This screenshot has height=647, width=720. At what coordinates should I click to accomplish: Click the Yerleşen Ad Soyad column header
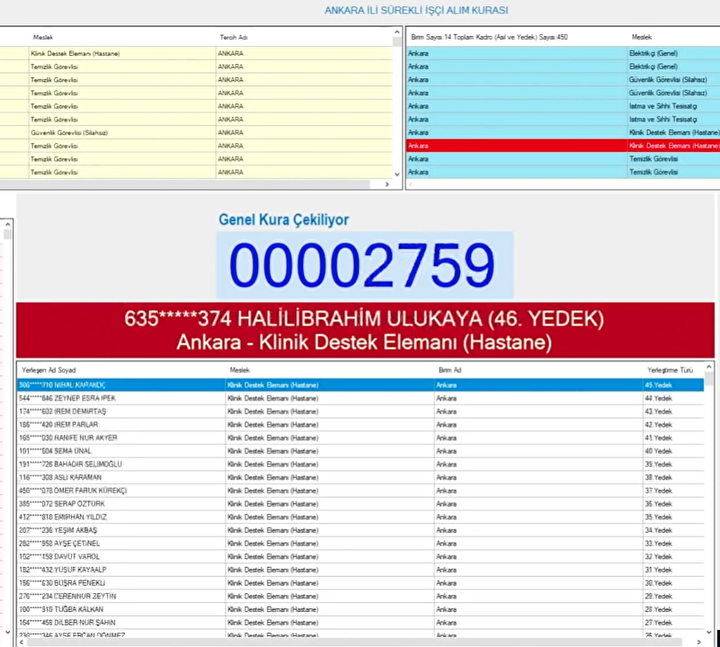(49, 370)
